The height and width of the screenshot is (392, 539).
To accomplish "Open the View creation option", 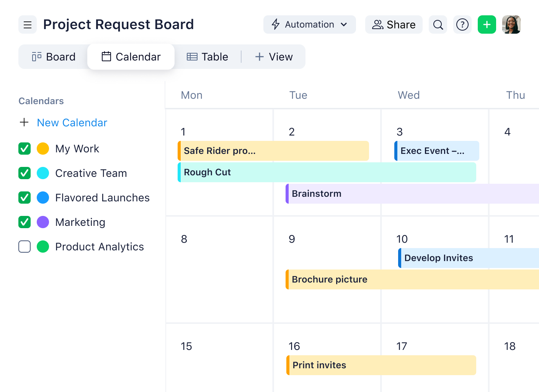I will coord(274,56).
